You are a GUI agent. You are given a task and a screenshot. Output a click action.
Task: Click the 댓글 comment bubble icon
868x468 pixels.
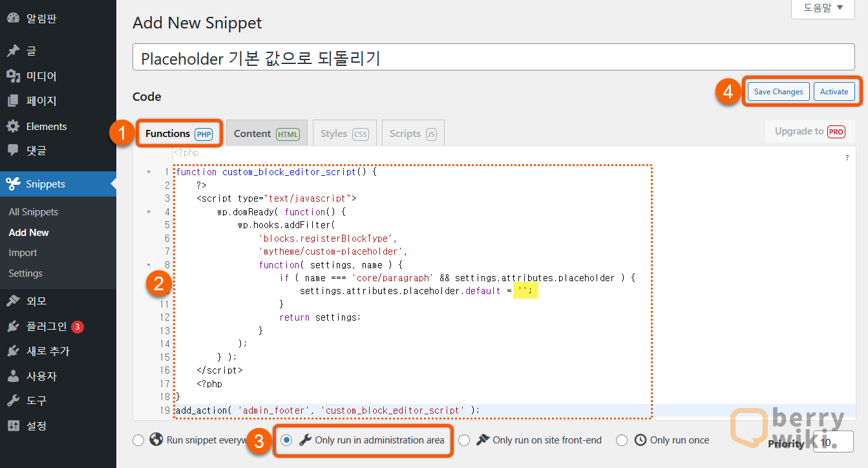point(13,151)
